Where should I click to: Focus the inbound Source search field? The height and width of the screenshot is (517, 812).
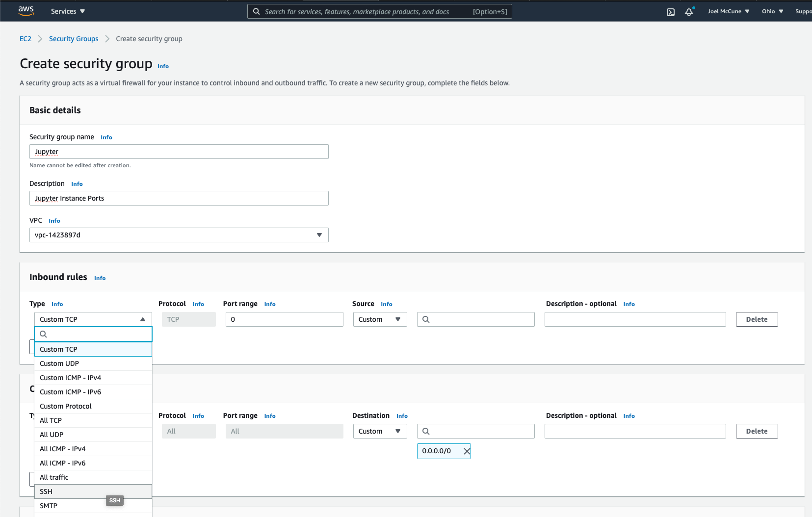476,319
